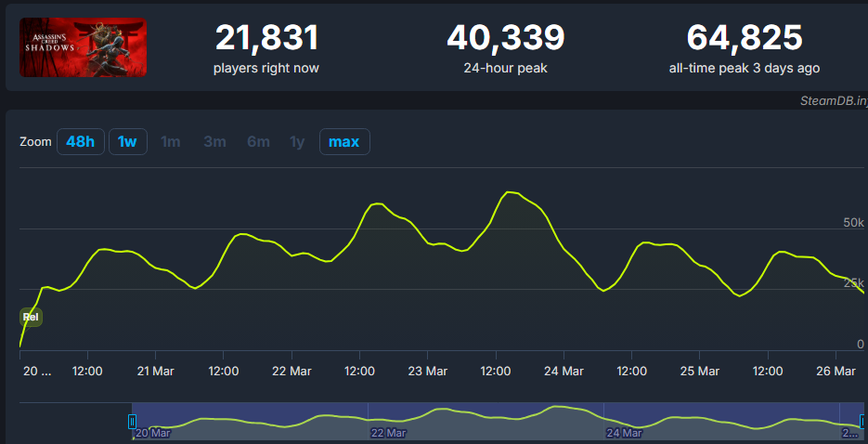Click the Rel release marker on chart
The width and height of the screenshot is (868, 444).
coord(31,318)
